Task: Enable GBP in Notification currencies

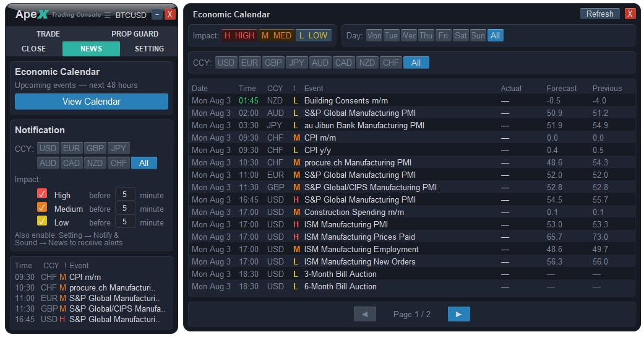Action: click(x=95, y=148)
